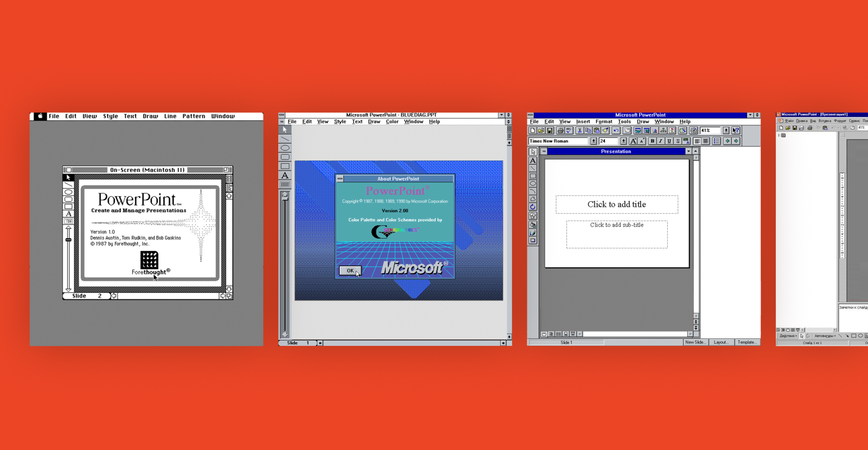Screen dimensions: 868x450
Task: Open Help menu in BLUEDIAG.PPT window
Action: point(435,121)
